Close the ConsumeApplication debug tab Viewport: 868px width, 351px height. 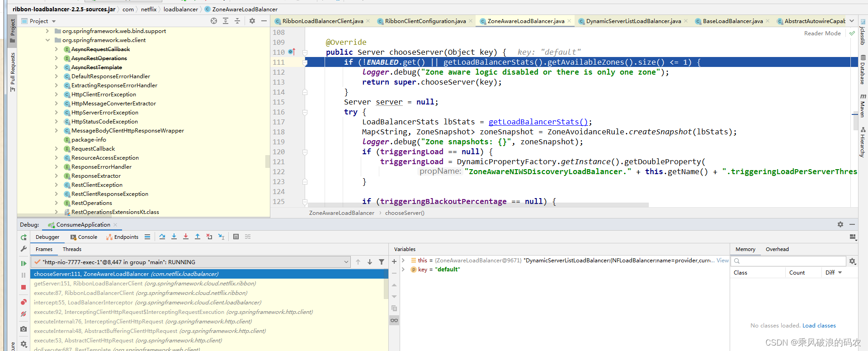(x=115, y=225)
